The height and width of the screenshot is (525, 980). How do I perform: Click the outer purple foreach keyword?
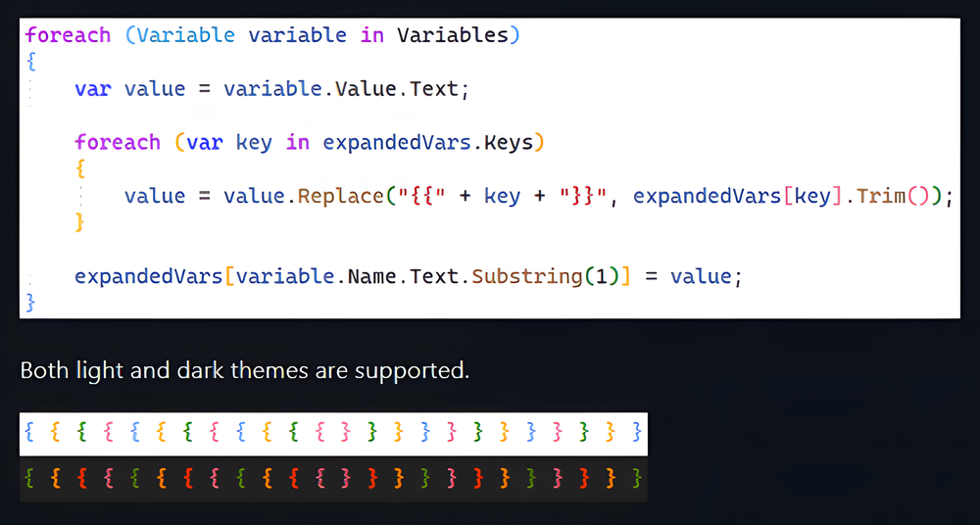pos(68,35)
